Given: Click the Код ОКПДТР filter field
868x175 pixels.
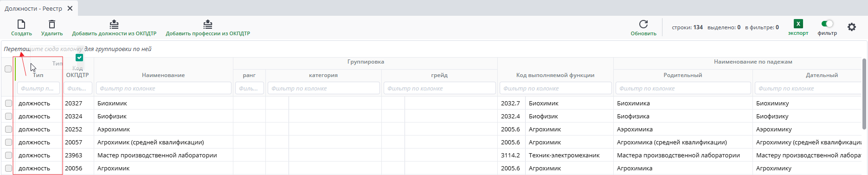Looking at the screenshot, I should [77, 88].
